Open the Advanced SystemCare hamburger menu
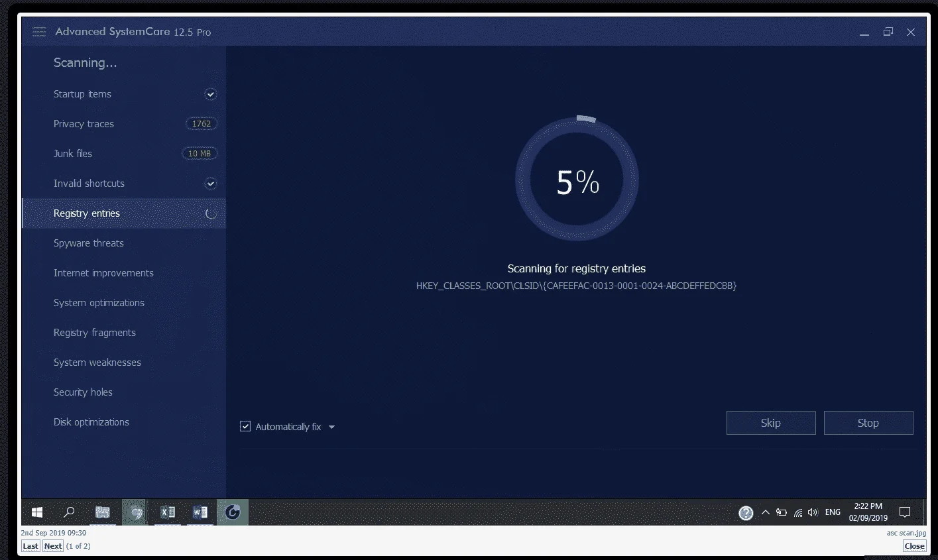Viewport: 938px width, 560px height. coord(39,32)
